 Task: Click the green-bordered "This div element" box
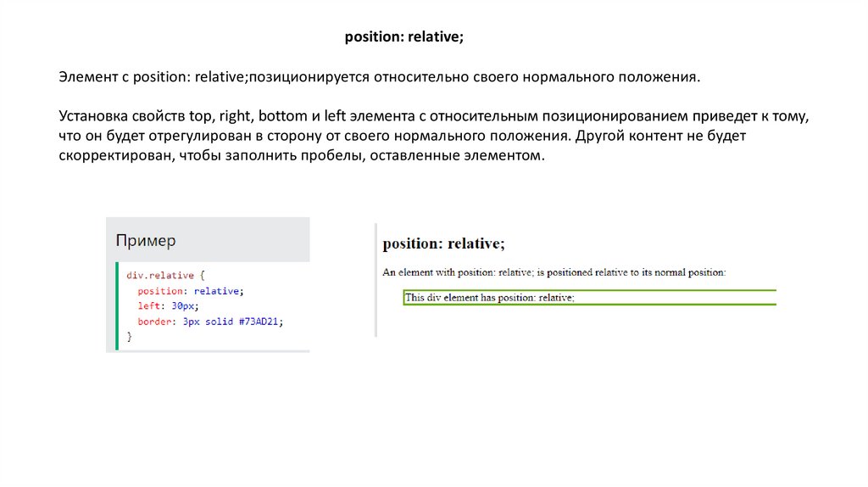[589, 297]
